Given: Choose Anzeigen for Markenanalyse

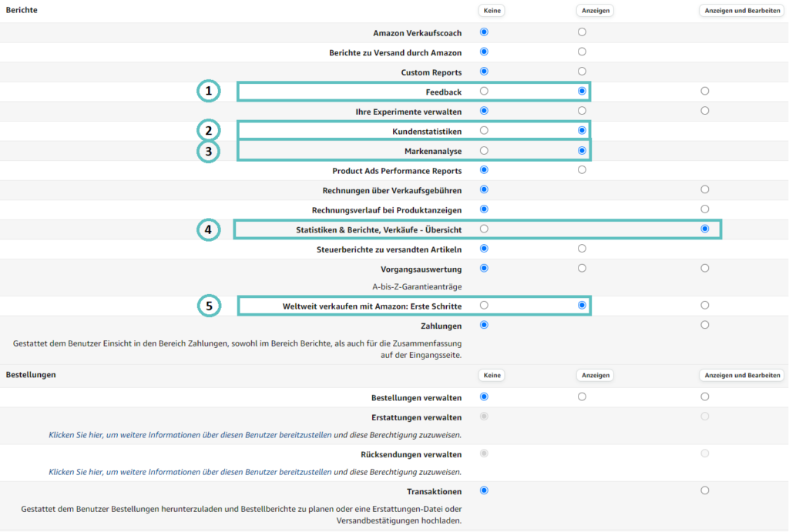Looking at the screenshot, I should click(582, 150).
